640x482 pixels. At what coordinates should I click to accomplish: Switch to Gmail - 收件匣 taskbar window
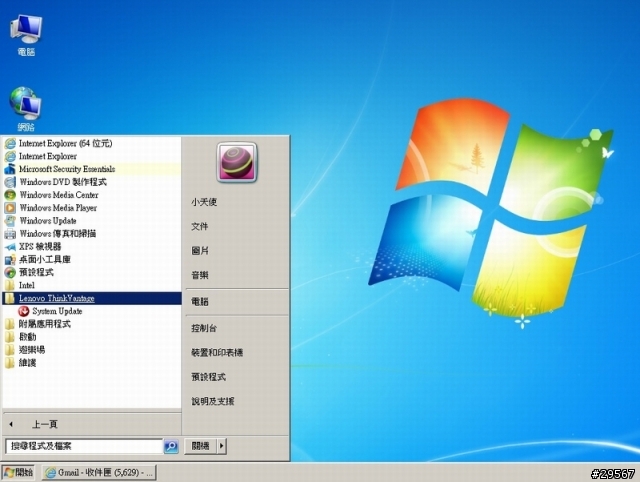99,473
